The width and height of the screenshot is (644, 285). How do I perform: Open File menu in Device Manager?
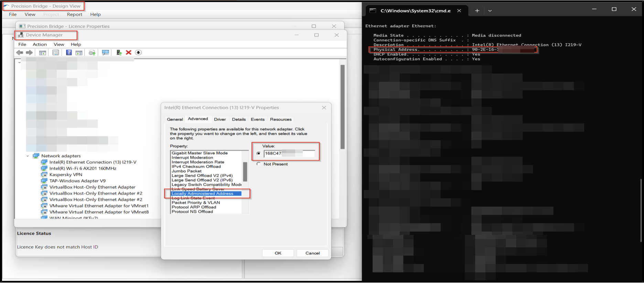click(x=22, y=44)
